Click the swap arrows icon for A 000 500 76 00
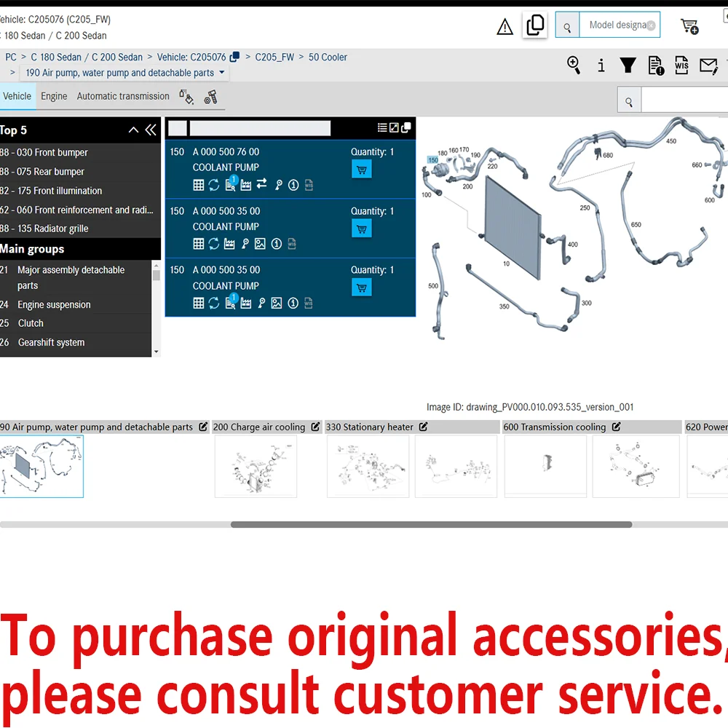The image size is (728, 728). click(261, 183)
